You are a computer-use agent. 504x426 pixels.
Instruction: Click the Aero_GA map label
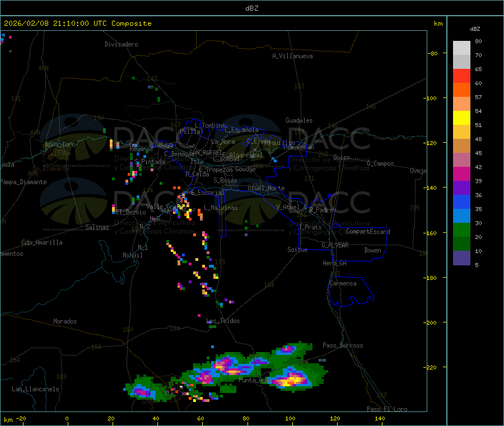tap(334, 263)
